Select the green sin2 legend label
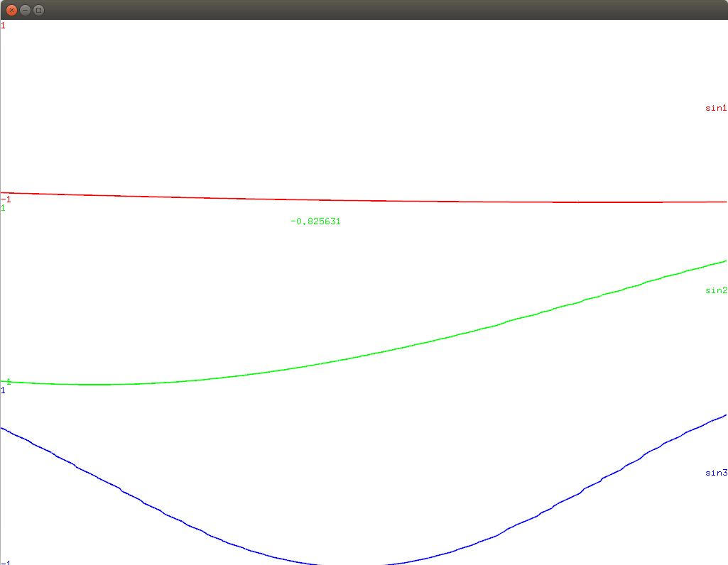 click(x=715, y=290)
